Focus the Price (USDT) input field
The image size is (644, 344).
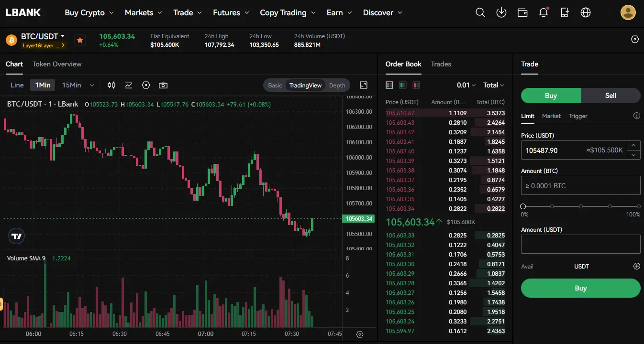[x=574, y=150]
